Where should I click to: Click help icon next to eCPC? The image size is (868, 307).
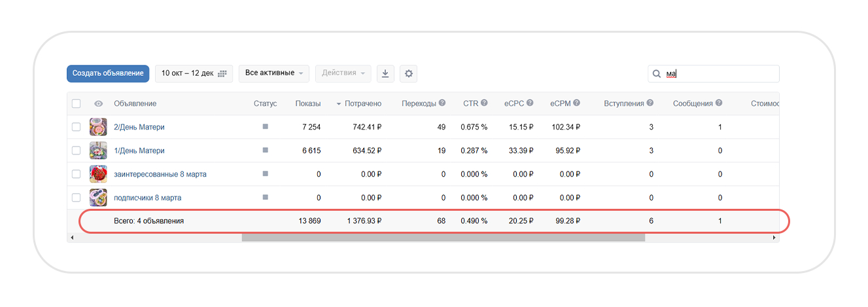tap(530, 103)
